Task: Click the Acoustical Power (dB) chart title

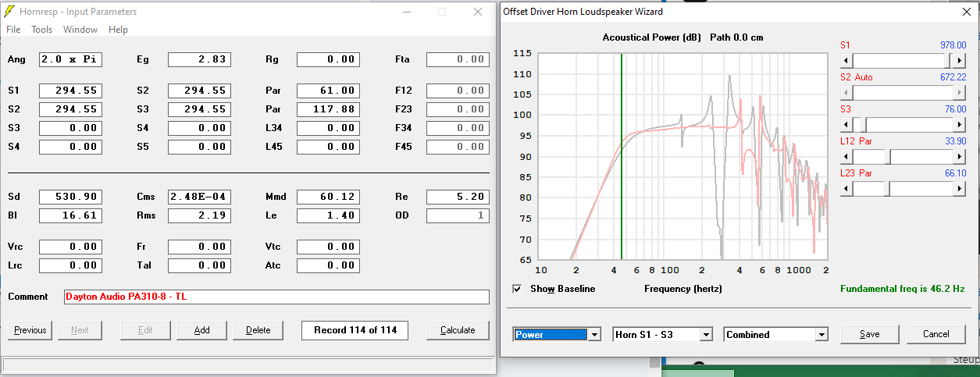Action: (652, 37)
